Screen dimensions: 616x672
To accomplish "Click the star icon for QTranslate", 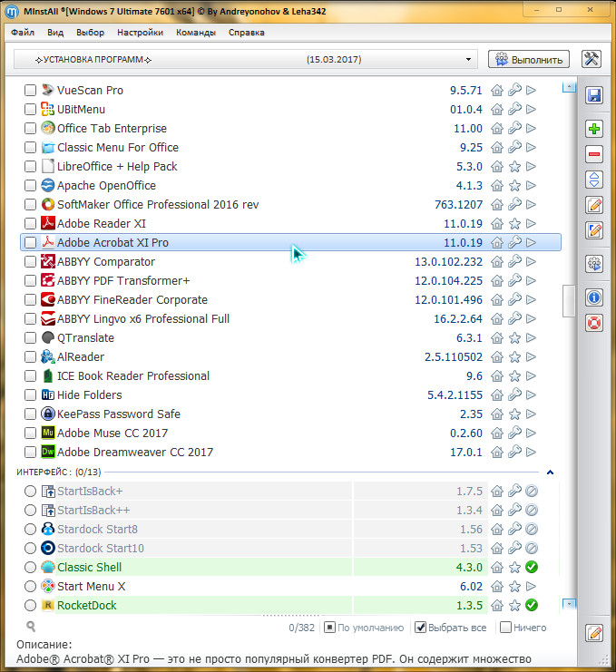I will [514, 337].
